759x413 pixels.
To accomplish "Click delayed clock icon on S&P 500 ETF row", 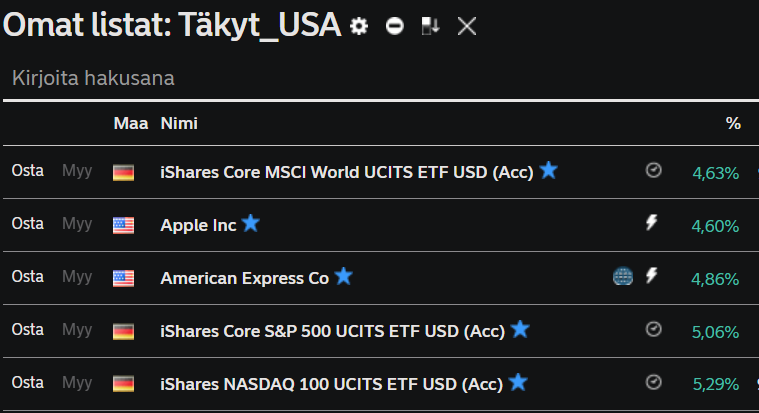I will (653, 329).
